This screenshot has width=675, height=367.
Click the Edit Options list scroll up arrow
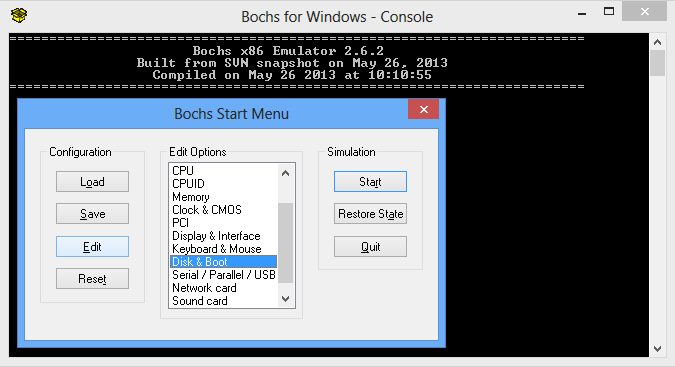point(285,173)
